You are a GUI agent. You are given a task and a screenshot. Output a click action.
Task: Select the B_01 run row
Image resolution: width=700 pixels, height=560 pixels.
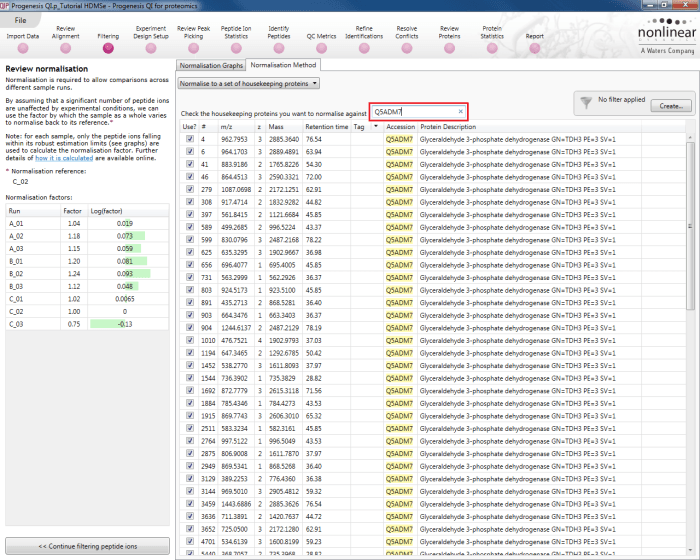[88, 261]
